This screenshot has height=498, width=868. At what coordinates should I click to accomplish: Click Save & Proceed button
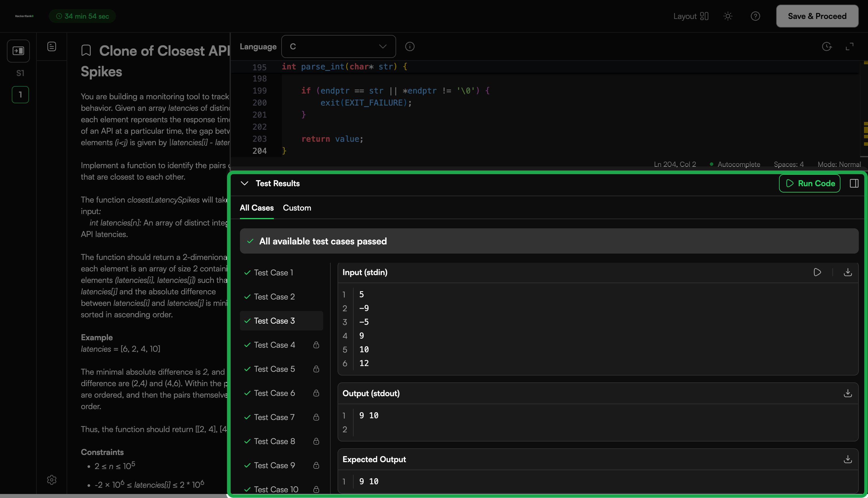(x=817, y=16)
